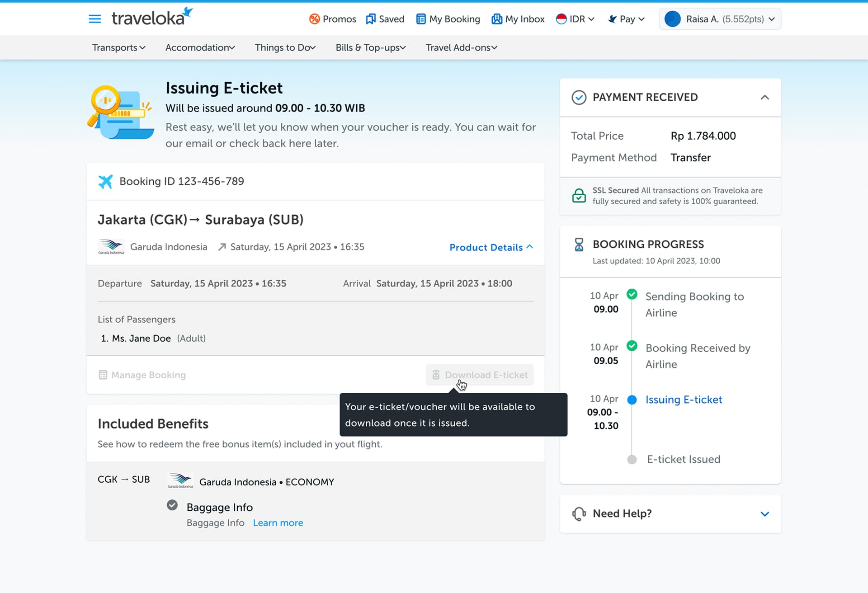This screenshot has height=593, width=868.
Task: Click the Saved bookmark icon
Action: coord(371,19)
